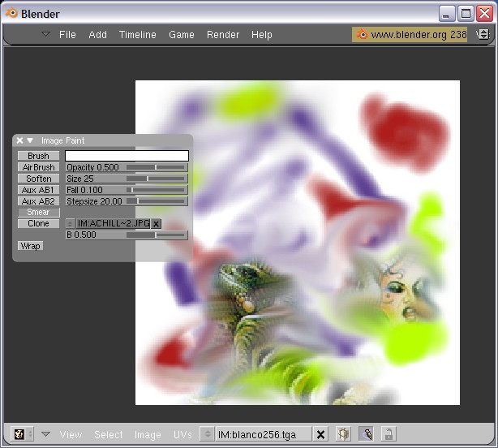This screenshot has width=498, height=448.
Task: Click the painted image canvas
Action: [298, 243]
